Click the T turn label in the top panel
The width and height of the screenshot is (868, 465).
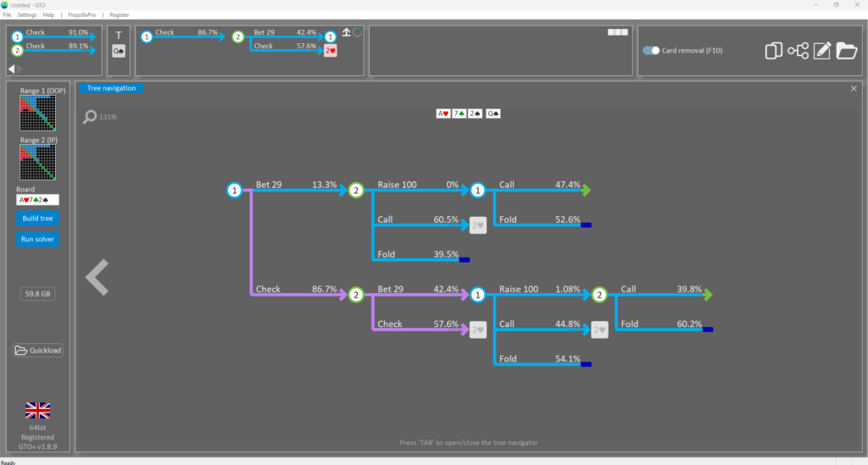tap(119, 36)
